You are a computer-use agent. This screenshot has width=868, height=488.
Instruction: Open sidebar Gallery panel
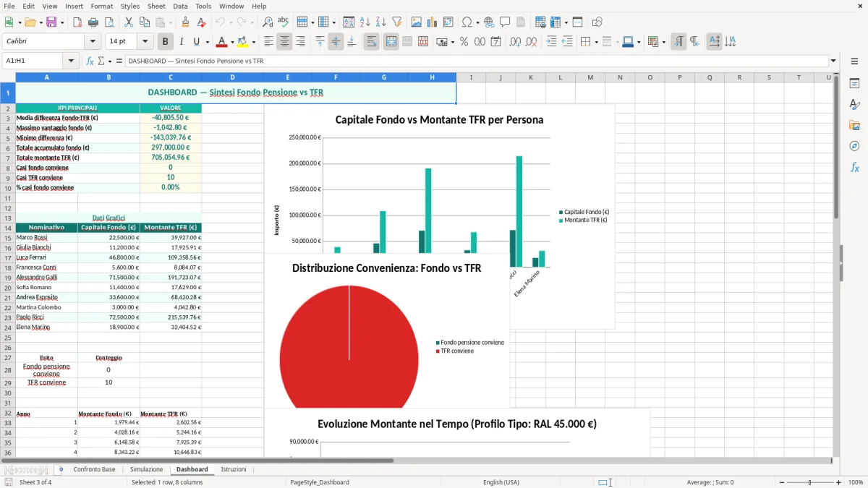pyautogui.click(x=854, y=125)
